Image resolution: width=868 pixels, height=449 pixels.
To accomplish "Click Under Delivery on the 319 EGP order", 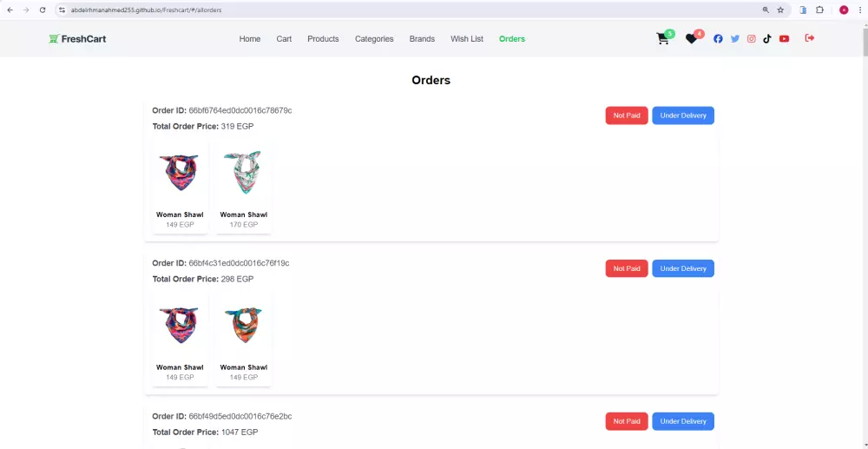I will pyautogui.click(x=683, y=116).
